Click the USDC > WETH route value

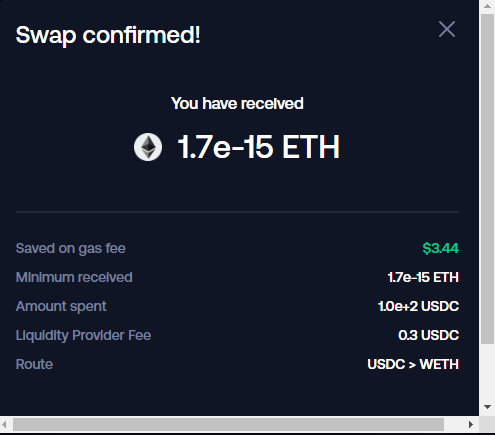pos(413,364)
